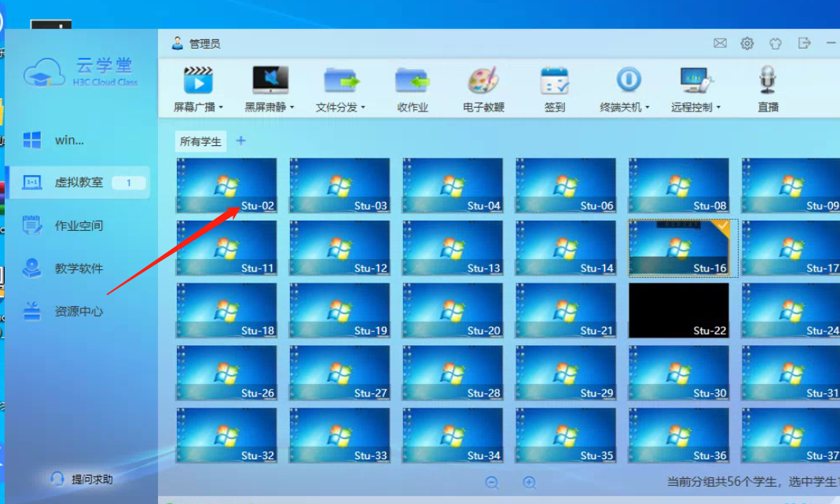840x504 pixels.
Task: Open settings gear icon in title bar
Action: [x=746, y=43]
